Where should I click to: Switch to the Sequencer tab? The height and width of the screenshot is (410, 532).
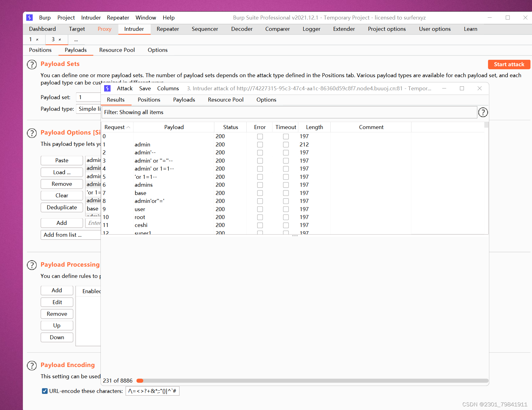pos(205,29)
